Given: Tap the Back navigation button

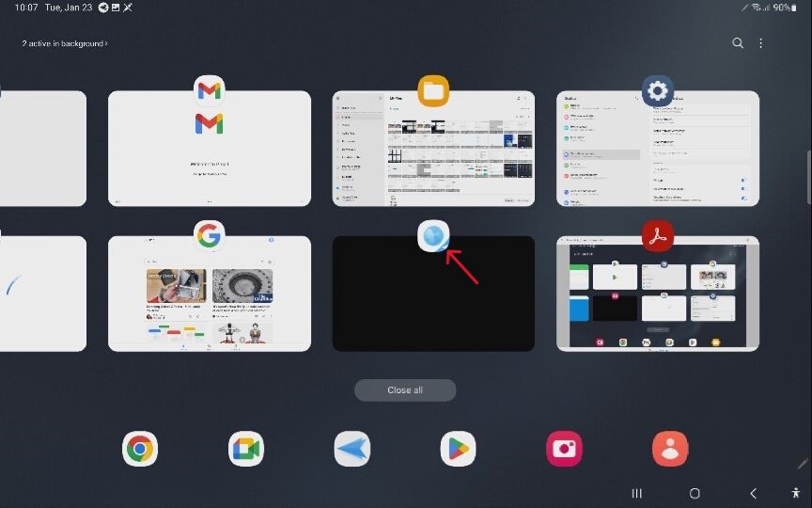Looking at the screenshot, I should (753, 493).
